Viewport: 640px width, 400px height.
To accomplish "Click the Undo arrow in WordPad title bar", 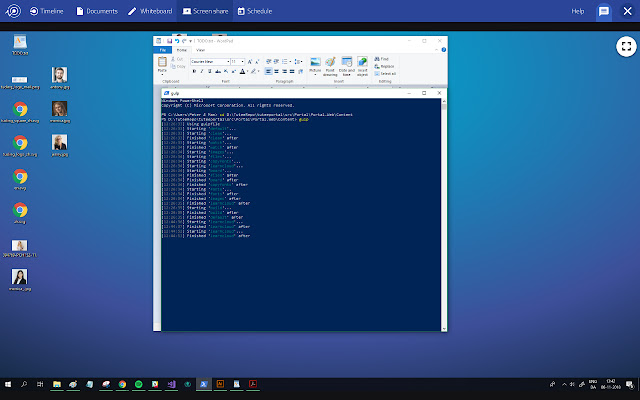I will tap(177, 41).
